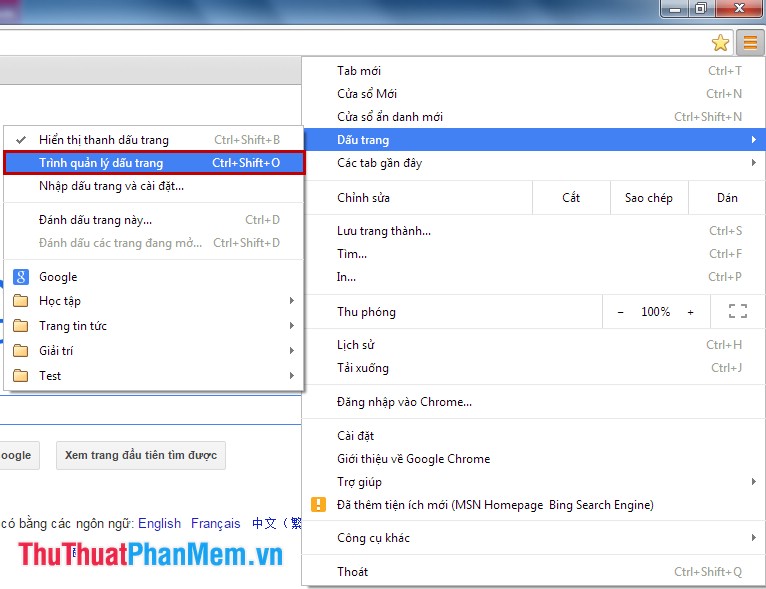766x589 pixels.
Task: Click the Dán button
Action: [x=727, y=198]
